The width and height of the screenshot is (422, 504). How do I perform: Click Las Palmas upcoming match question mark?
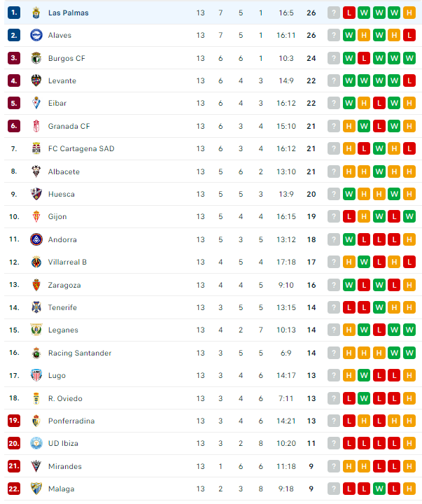334,13
